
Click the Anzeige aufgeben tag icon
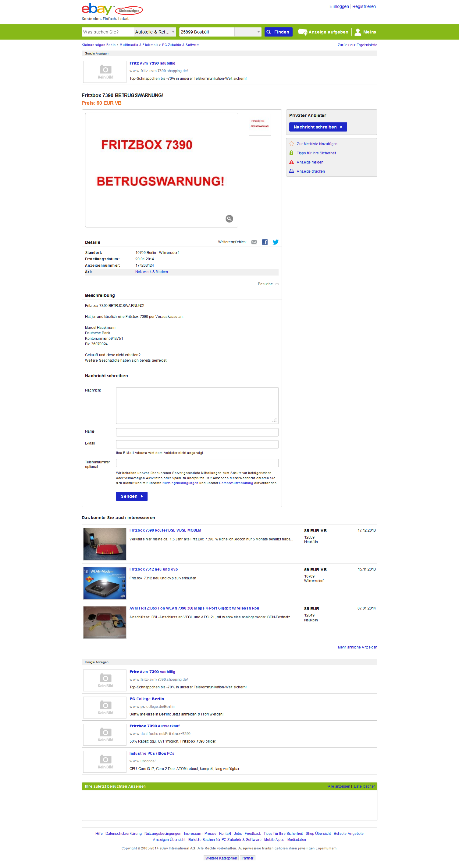303,32
